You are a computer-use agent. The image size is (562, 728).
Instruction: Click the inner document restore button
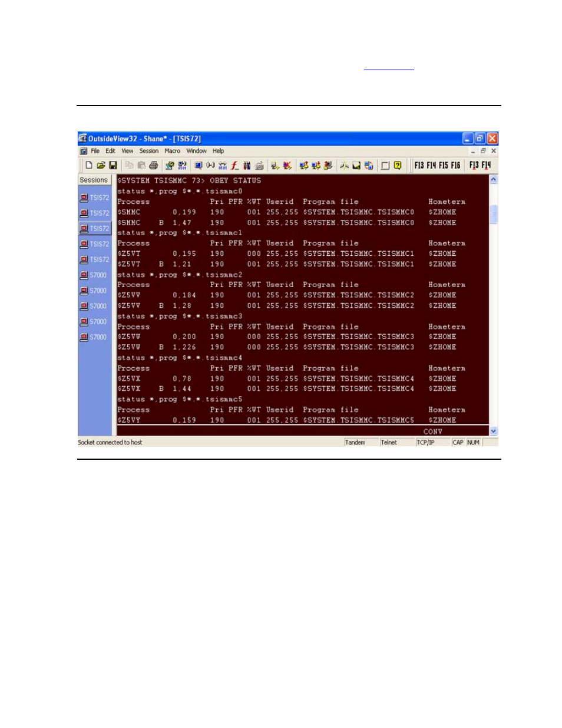click(483, 151)
